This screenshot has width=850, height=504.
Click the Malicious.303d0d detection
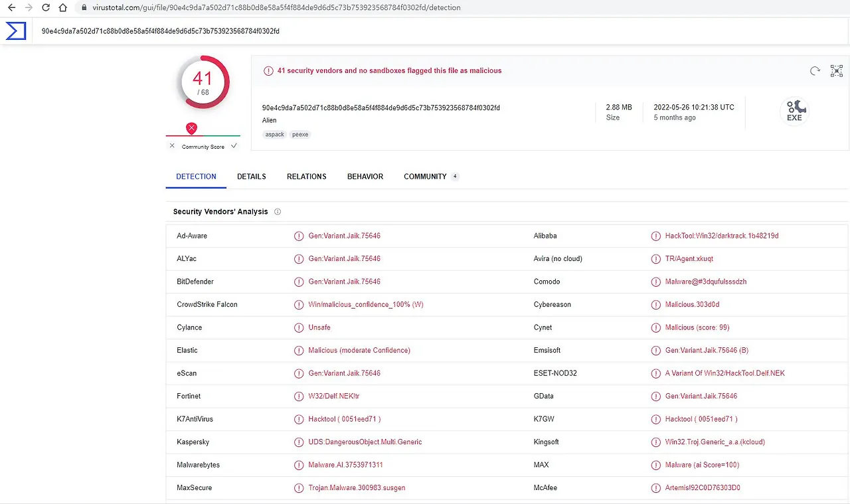[x=692, y=305]
